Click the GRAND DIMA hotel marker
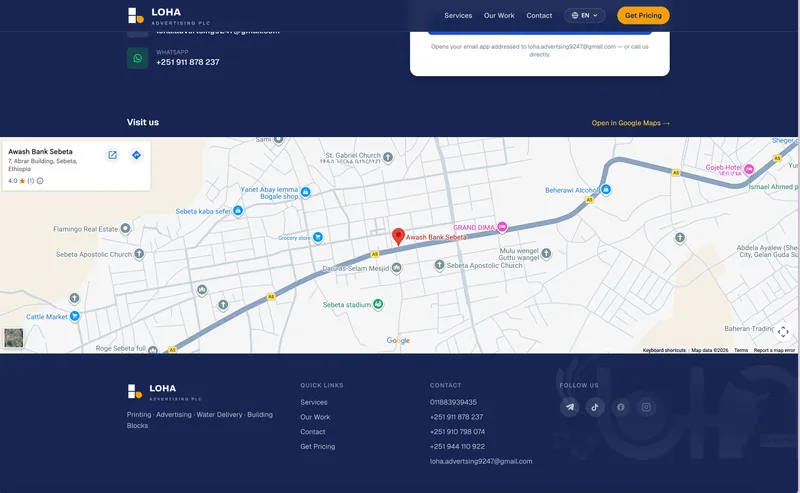This screenshot has width=800, height=493. [x=502, y=227]
